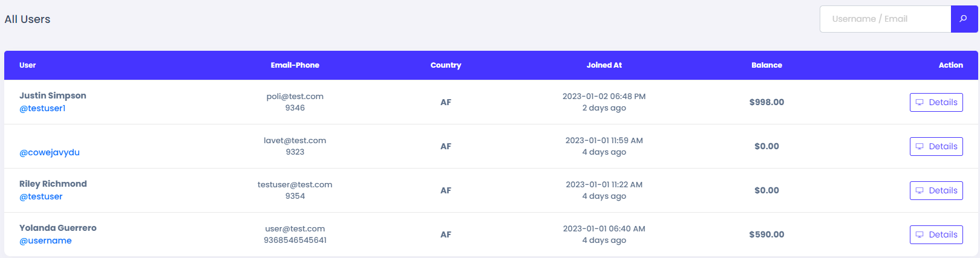Viewport: 980px width, 258px height.
Task: Click the $998.00 balance value
Action: tap(766, 102)
